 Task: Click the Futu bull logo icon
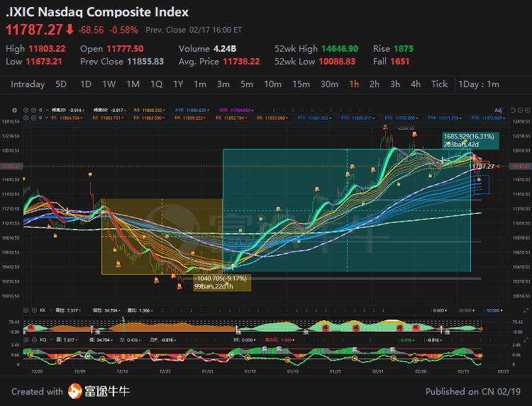click(75, 391)
